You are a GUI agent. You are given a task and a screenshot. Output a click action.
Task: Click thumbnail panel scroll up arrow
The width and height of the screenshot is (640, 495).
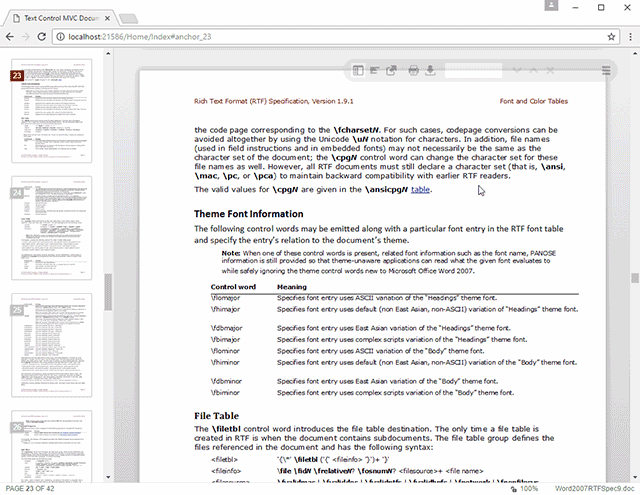tap(108, 53)
